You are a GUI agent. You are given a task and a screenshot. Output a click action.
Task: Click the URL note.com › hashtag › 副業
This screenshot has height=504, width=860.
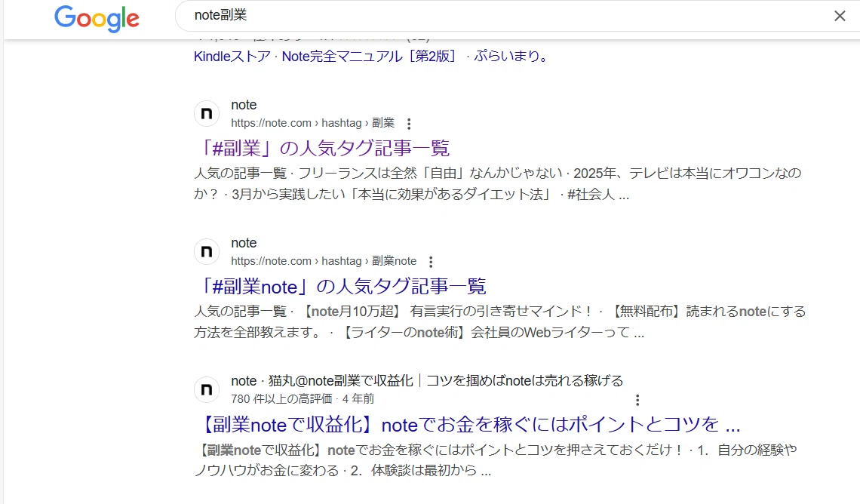click(312, 123)
